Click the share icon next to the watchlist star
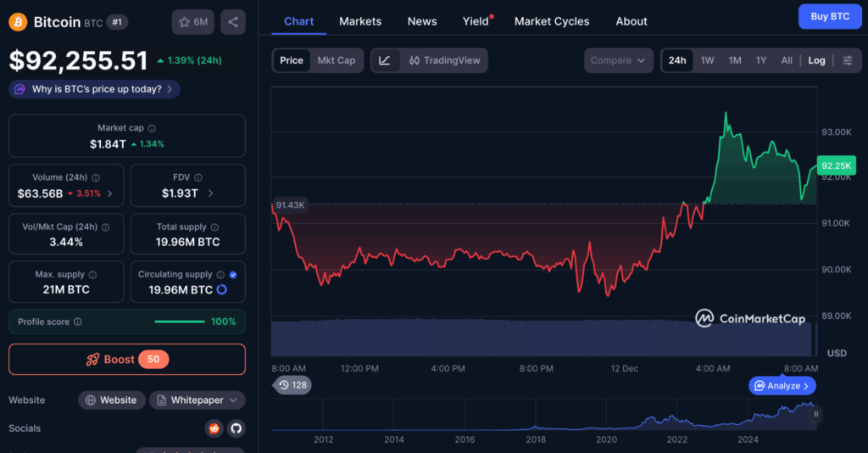The width and height of the screenshot is (868, 453). (233, 22)
